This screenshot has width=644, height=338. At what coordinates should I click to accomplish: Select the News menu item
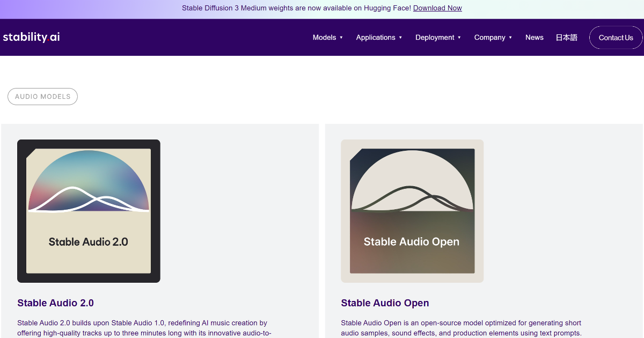click(x=534, y=37)
